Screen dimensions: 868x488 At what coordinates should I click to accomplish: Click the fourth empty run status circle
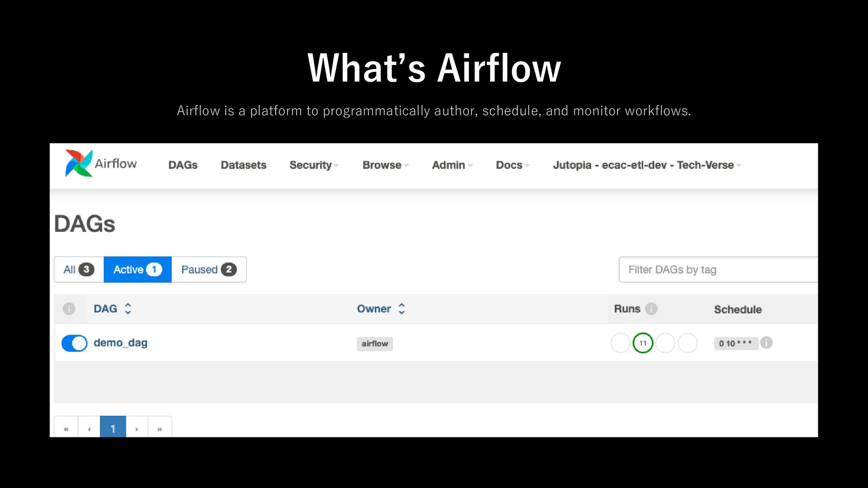tap(688, 343)
